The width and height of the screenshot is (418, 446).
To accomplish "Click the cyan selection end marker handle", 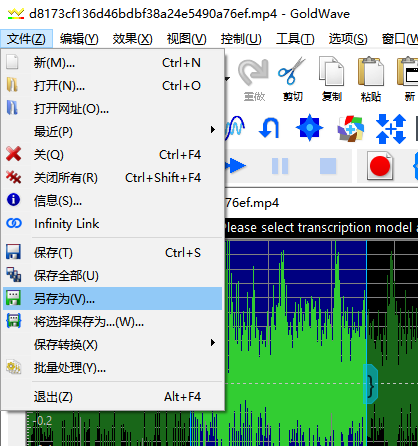I will click(370, 384).
